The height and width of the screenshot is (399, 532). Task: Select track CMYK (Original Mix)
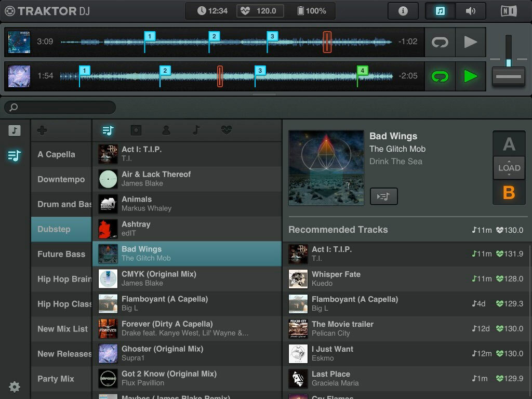point(187,278)
